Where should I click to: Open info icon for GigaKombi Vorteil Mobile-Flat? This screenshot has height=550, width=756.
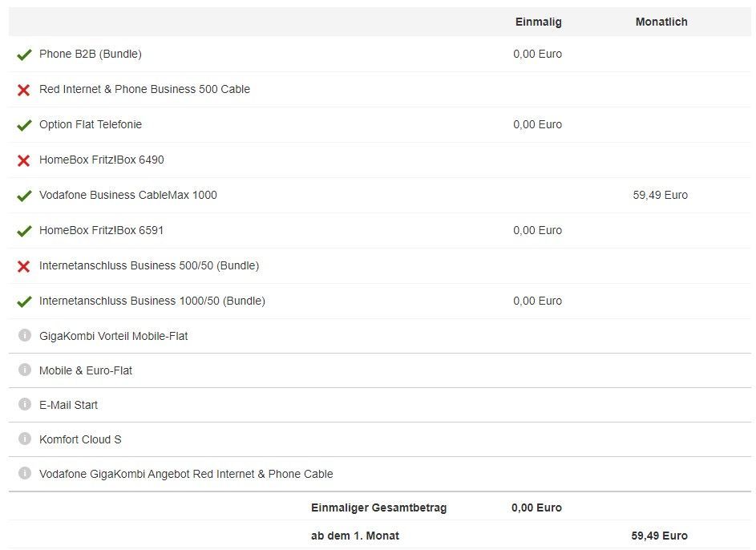(x=25, y=335)
